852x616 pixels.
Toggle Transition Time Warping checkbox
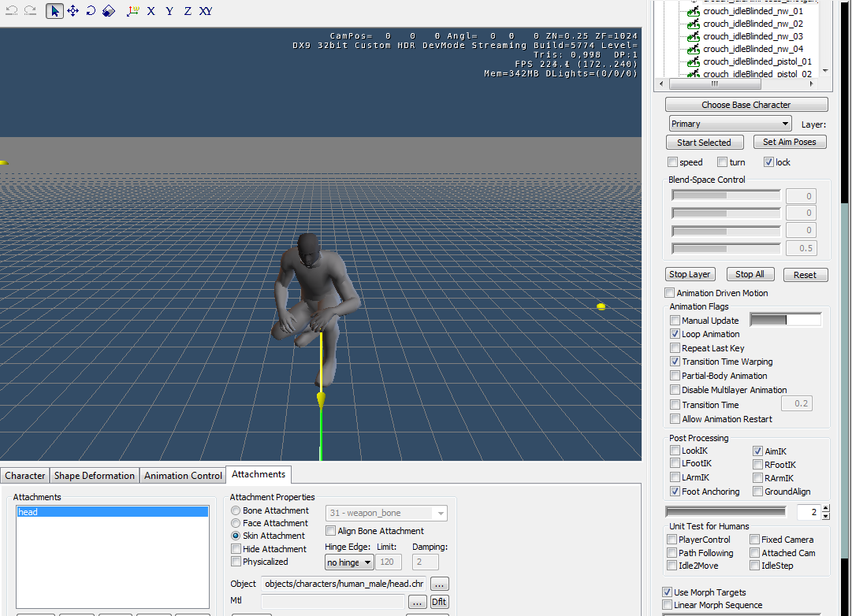pos(675,362)
